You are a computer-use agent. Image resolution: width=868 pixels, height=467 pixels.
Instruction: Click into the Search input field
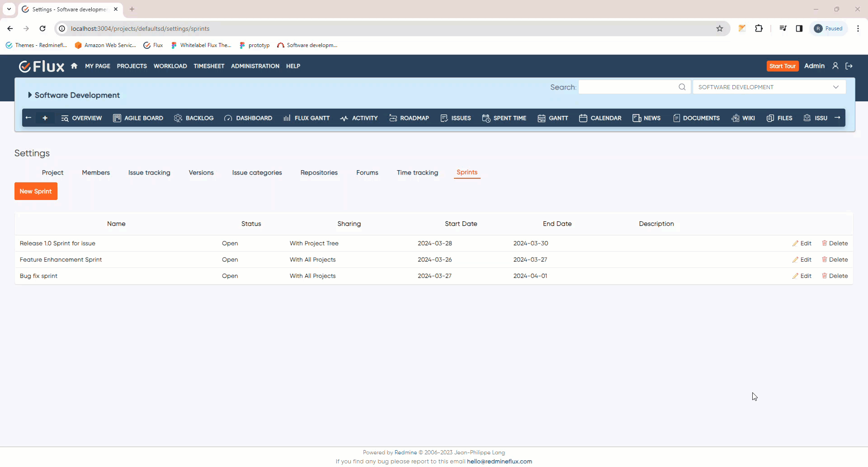pyautogui.click(x=627, y=87)
